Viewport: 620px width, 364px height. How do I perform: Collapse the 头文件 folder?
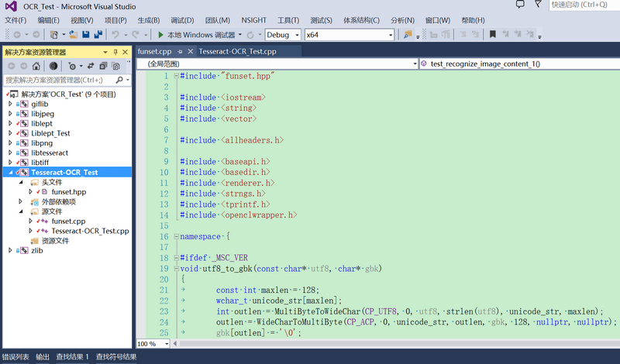point(21,182)
